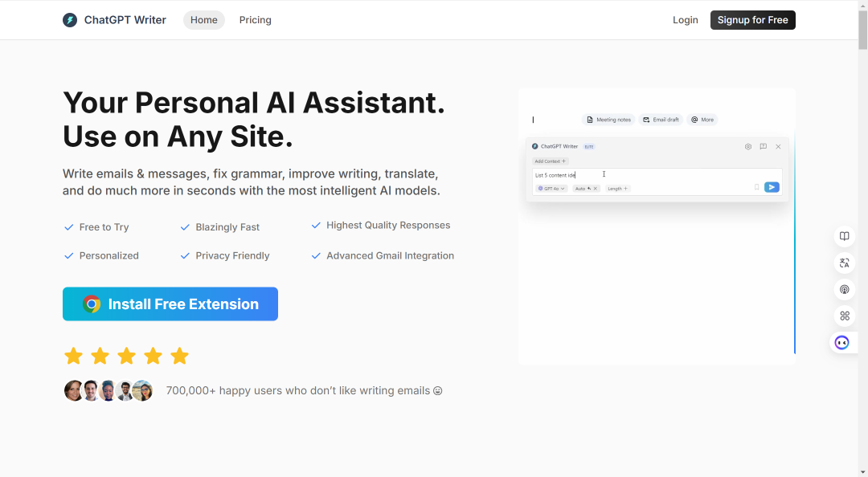Click checkmark beside Highest Quality Responses

316,225
